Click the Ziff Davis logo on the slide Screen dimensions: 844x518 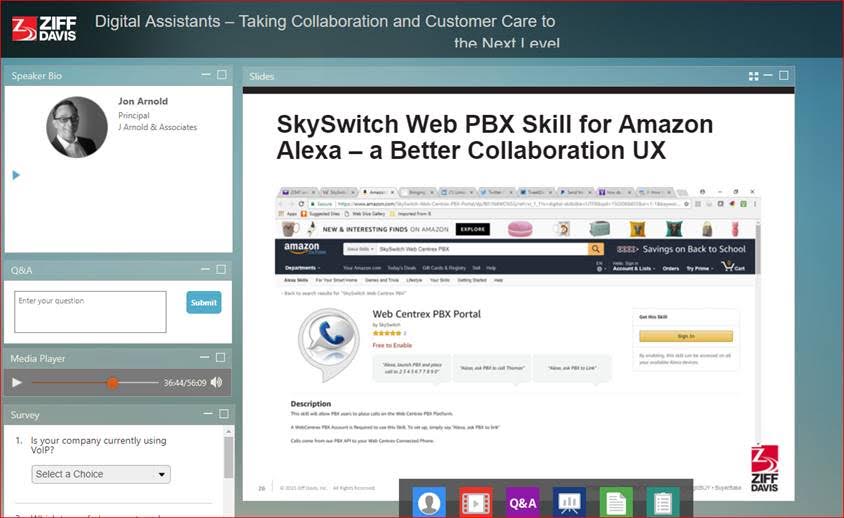764,468
